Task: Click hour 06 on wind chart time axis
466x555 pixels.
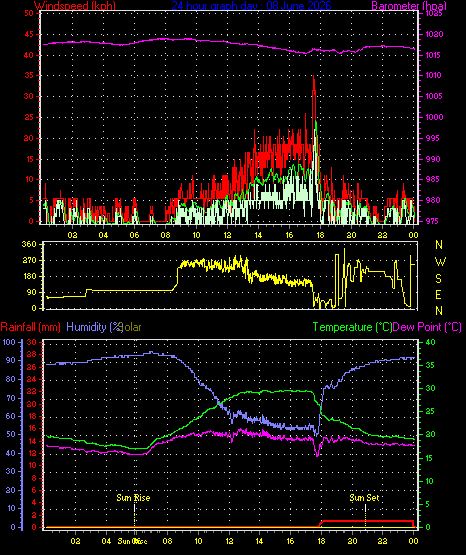Action: click(134, 235)
